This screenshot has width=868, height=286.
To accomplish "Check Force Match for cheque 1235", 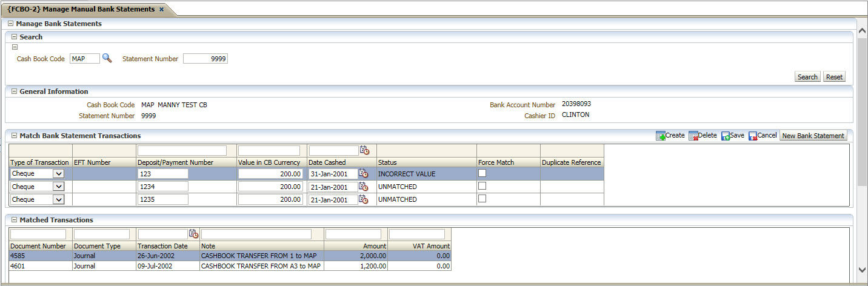I will [482, 199].
